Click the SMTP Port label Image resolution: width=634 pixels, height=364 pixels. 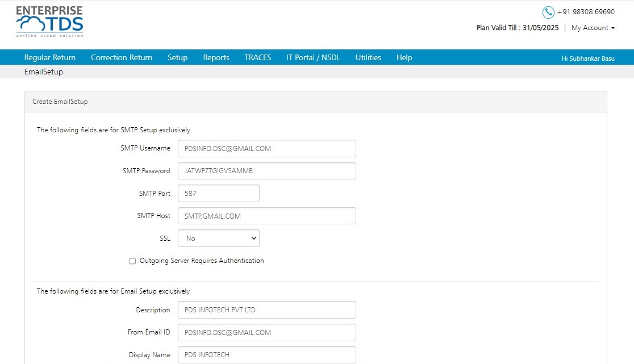pyautogui.click(x=155, y=194)
